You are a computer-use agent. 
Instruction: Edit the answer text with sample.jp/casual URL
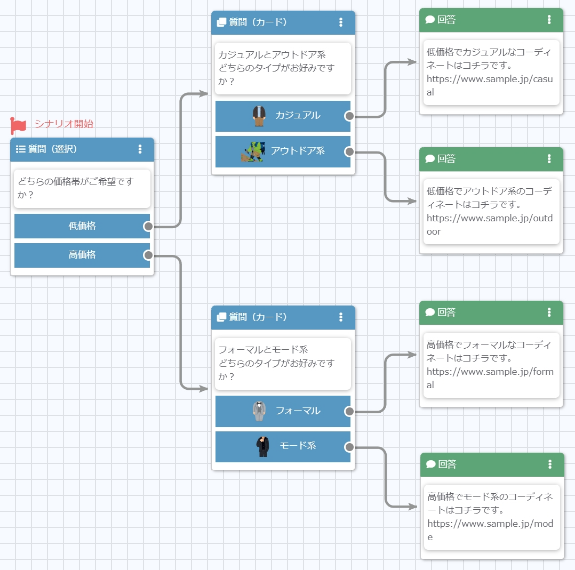(x=491, y=72)
